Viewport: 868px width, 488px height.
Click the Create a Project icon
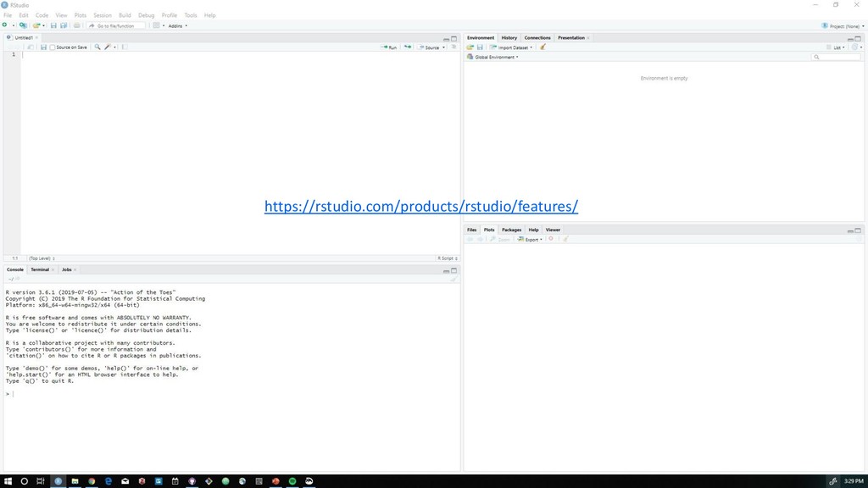pos(23,25)
